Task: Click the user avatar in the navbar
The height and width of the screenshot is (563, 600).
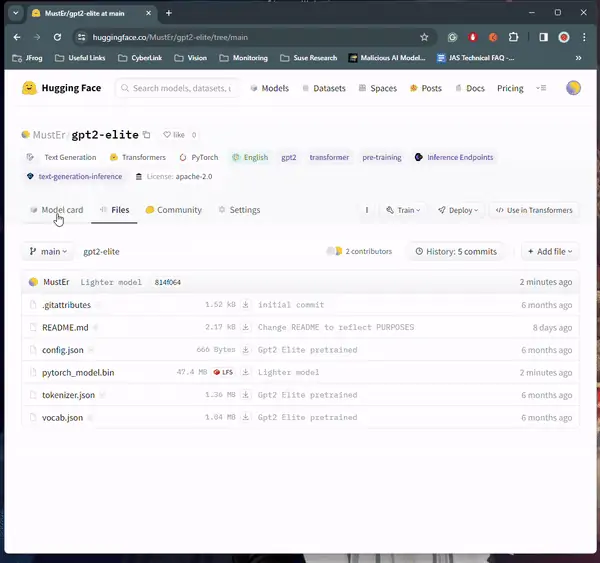Action: click(x=573, y=88)
